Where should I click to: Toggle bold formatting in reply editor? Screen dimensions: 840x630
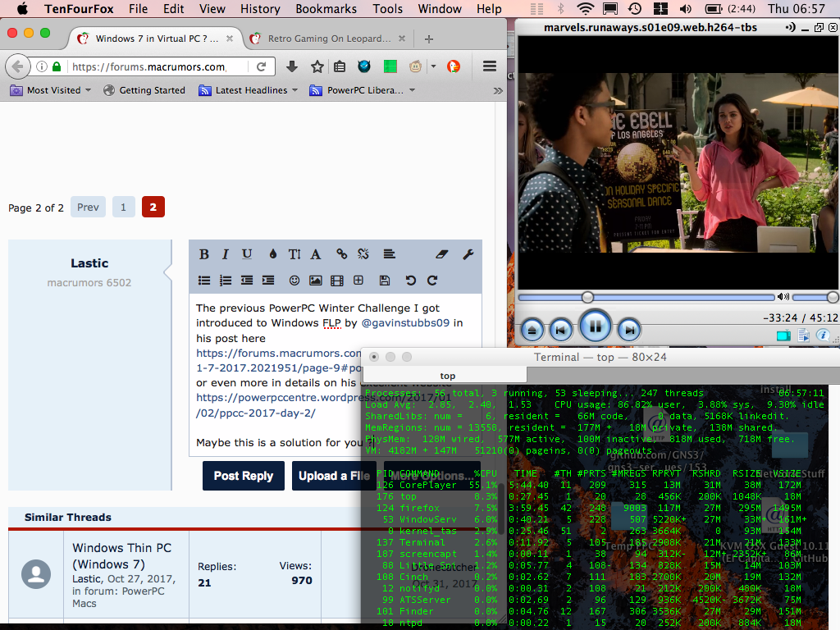point(204,254)
